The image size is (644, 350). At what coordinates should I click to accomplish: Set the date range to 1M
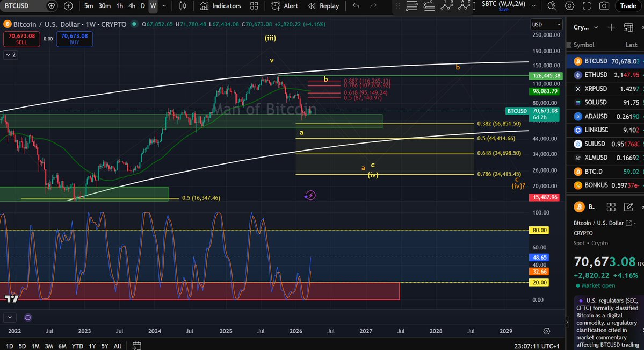pos(35,346)
